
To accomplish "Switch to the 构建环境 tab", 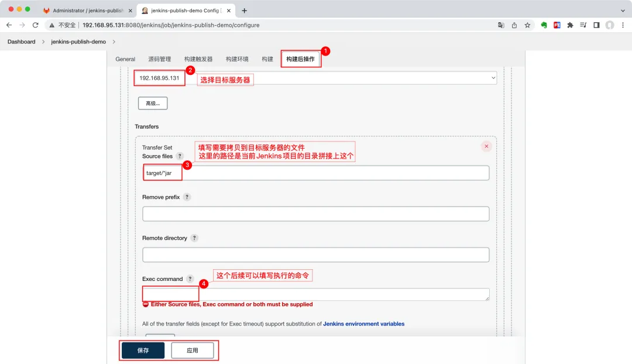I will point(237,59).
